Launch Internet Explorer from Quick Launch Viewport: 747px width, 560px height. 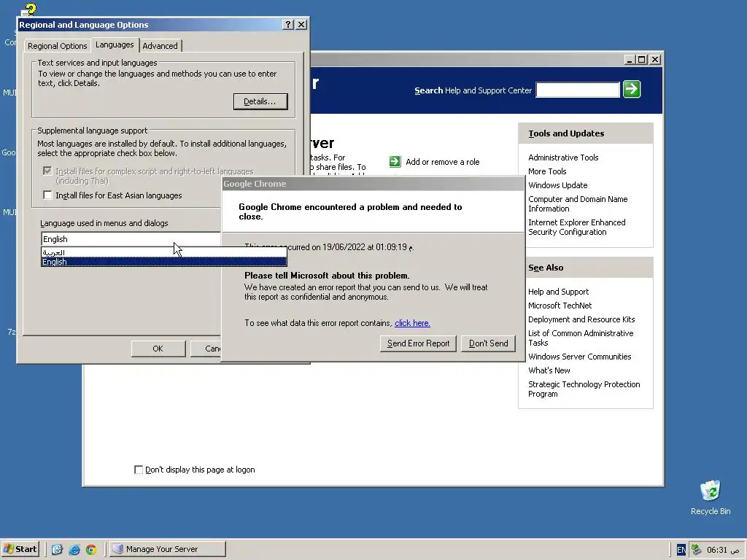coord(74,550)
